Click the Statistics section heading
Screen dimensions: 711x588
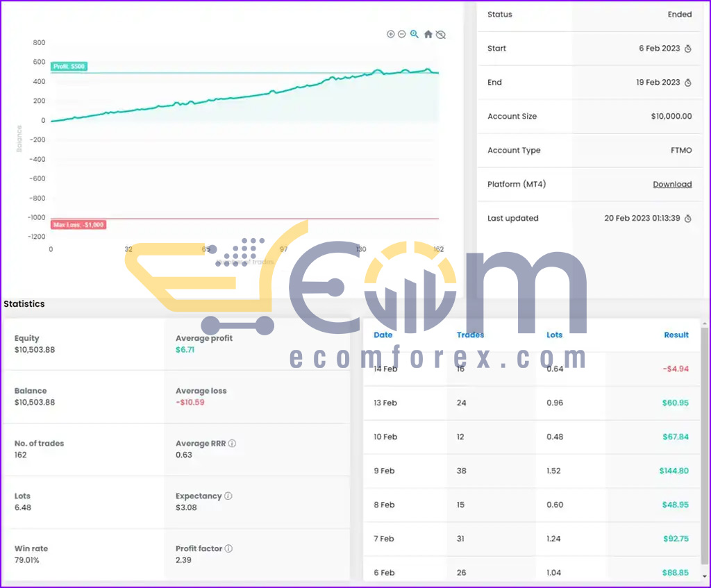[24, 304]
